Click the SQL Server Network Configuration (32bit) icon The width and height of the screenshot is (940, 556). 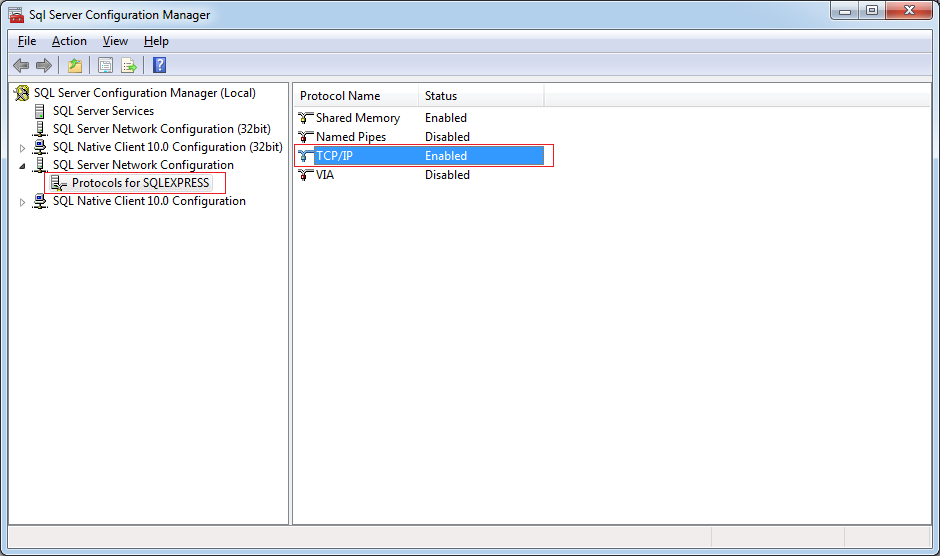[x=40, y=129]
